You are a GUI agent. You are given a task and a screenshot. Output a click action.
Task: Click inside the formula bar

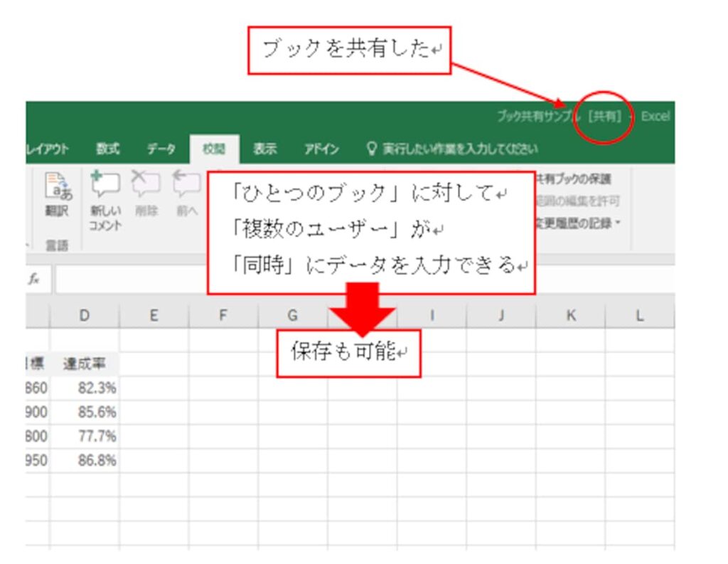pyautogui.click(x=128, y=280)
